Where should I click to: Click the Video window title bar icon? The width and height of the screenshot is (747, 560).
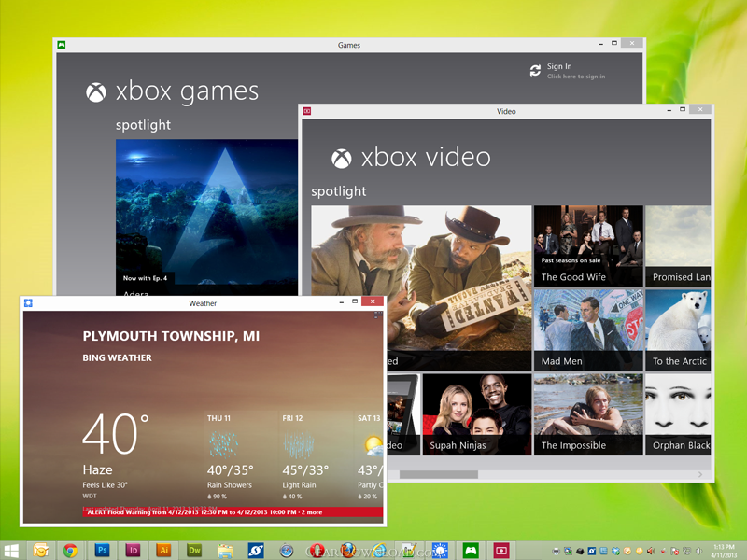(x=307, y=111)
